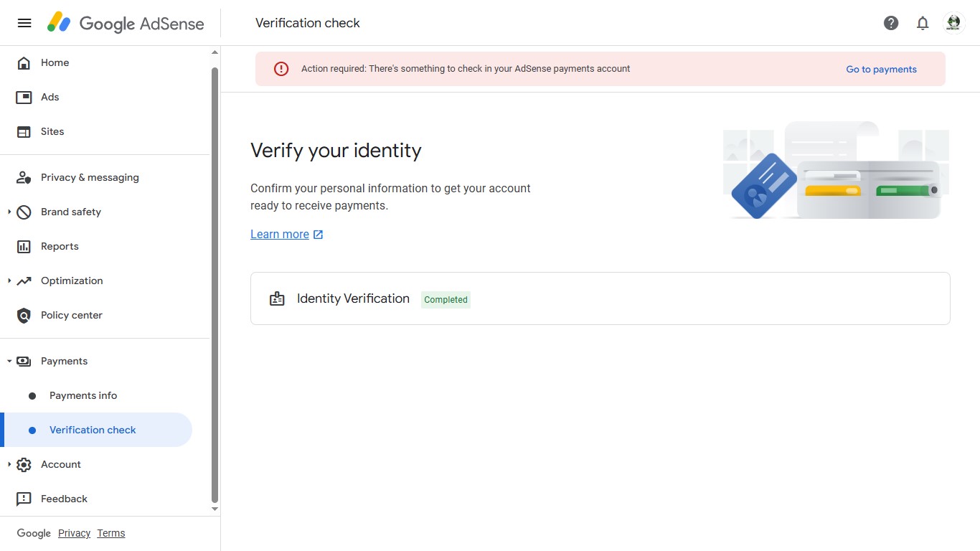Click the Confirm your personal information text
Image resolution: width=980 pixels, height=551 pixels.
coord(390,197)
